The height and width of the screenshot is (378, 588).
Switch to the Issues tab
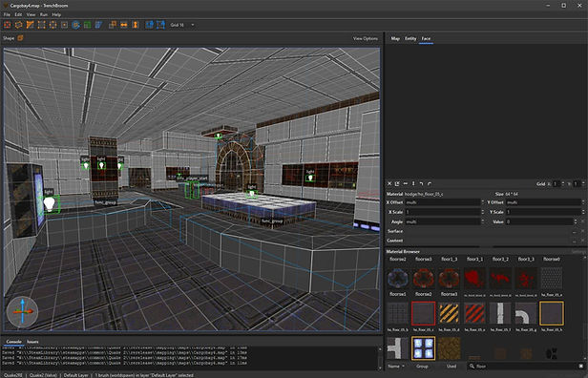[32, 342]
